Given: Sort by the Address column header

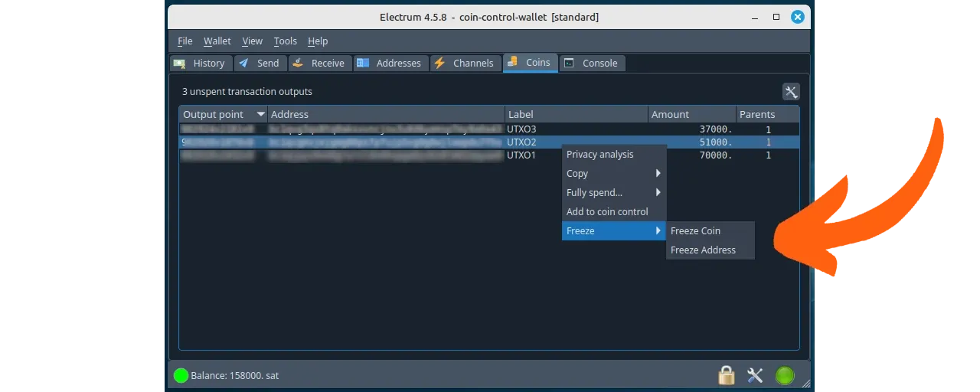Looking at the screenshot, I should (x=386, y=114).
